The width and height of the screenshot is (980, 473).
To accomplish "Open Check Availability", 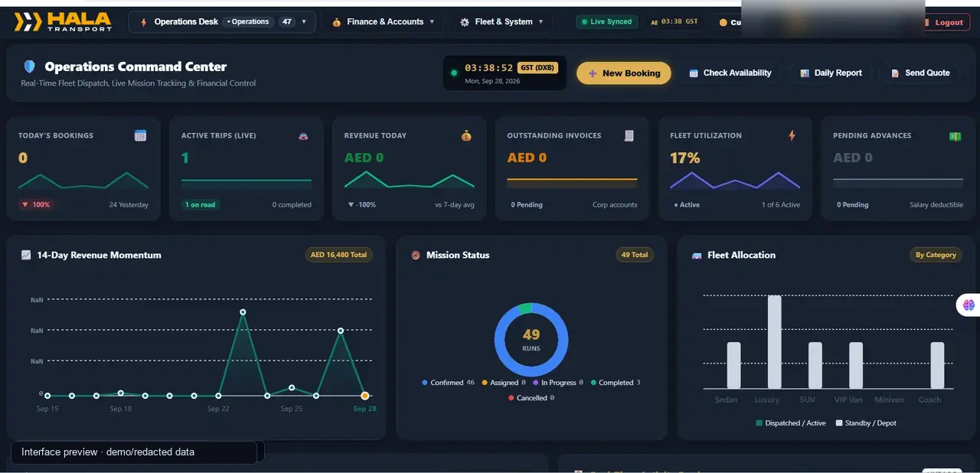I will click(x=730, y=73).
